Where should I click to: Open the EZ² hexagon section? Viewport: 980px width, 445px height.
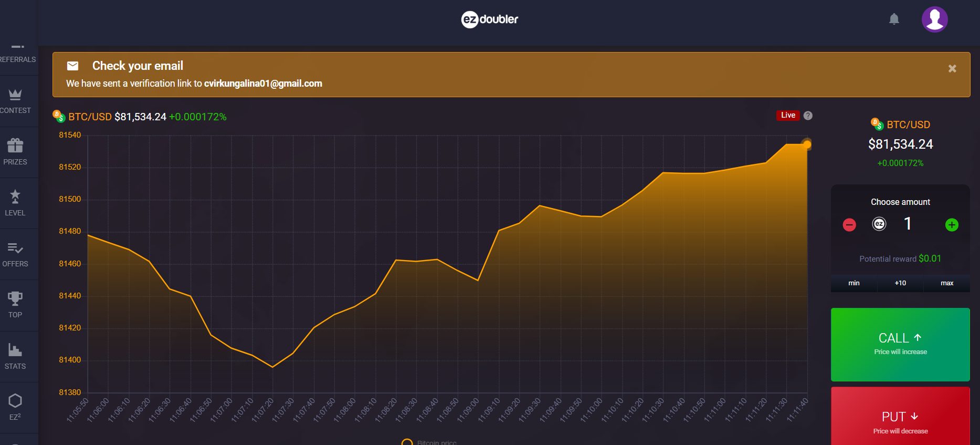coord(15,407)
